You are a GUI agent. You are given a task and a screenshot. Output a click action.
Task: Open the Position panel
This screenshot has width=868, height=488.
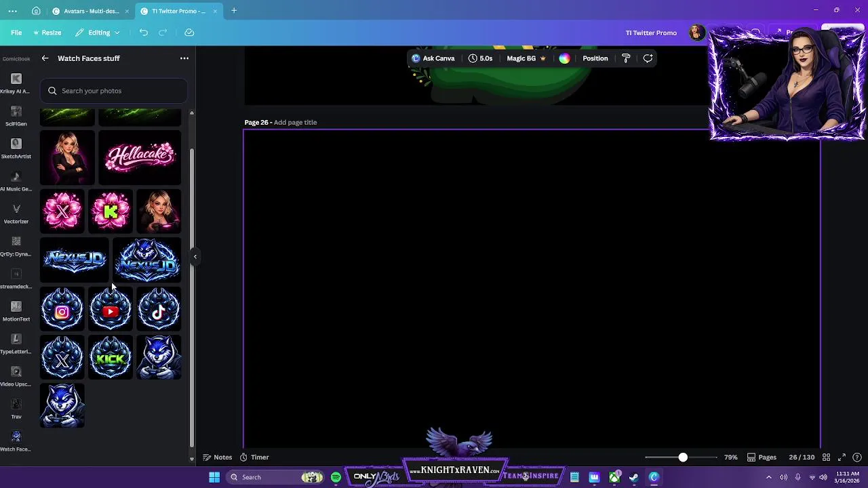click(595, 58)
